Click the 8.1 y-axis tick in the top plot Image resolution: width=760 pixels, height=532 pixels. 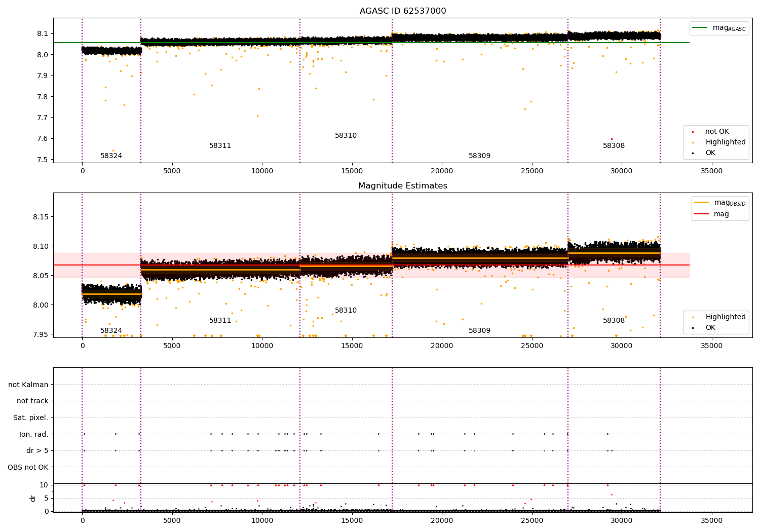click(x=43, y=34)
